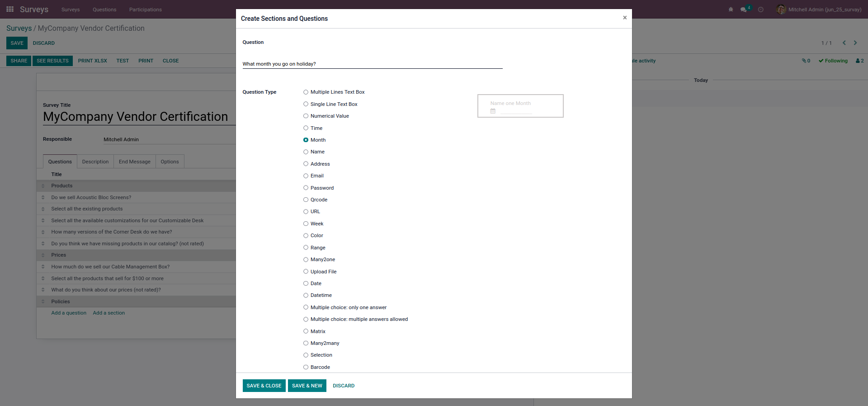The image size is (868, 406).
Task: Click See Results button
Action: (x=52, y=61)
